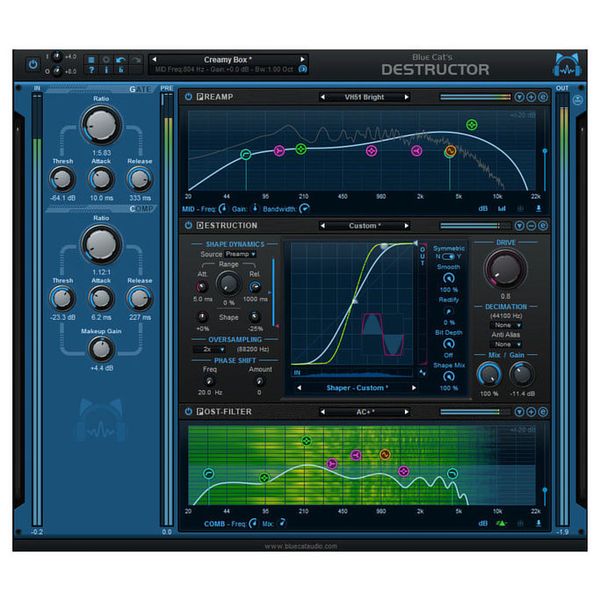
Task: Click the Destruction section rightmost circular icon
Action: (543, 226)
